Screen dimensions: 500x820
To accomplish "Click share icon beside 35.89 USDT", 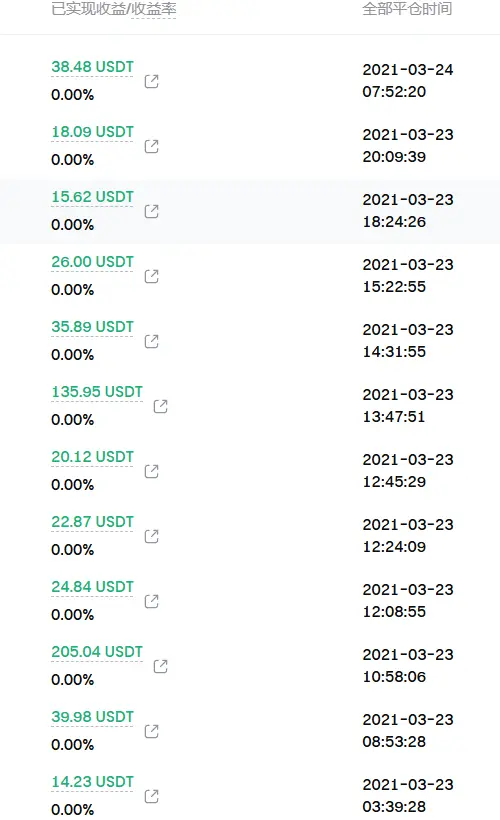I will (x=152, y=341).
